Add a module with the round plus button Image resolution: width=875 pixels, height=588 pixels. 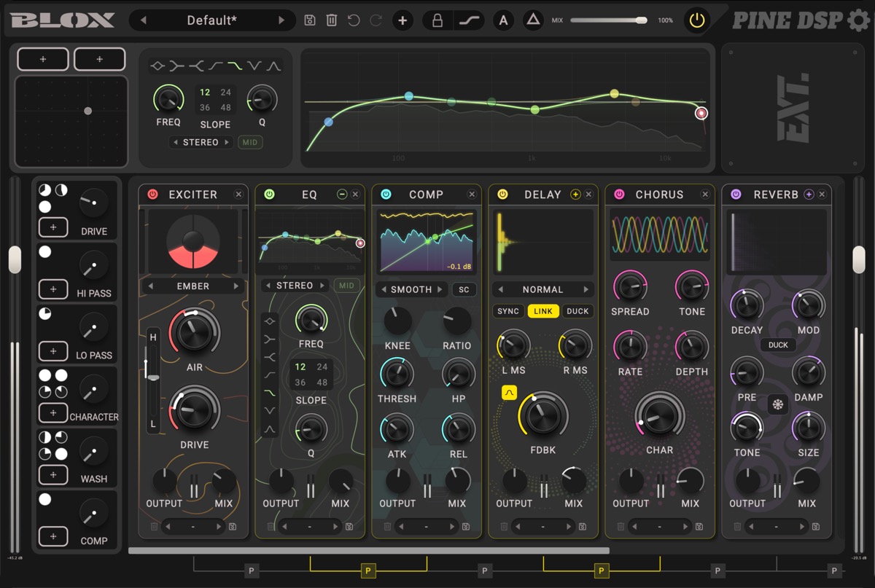[x=402, y=20]
